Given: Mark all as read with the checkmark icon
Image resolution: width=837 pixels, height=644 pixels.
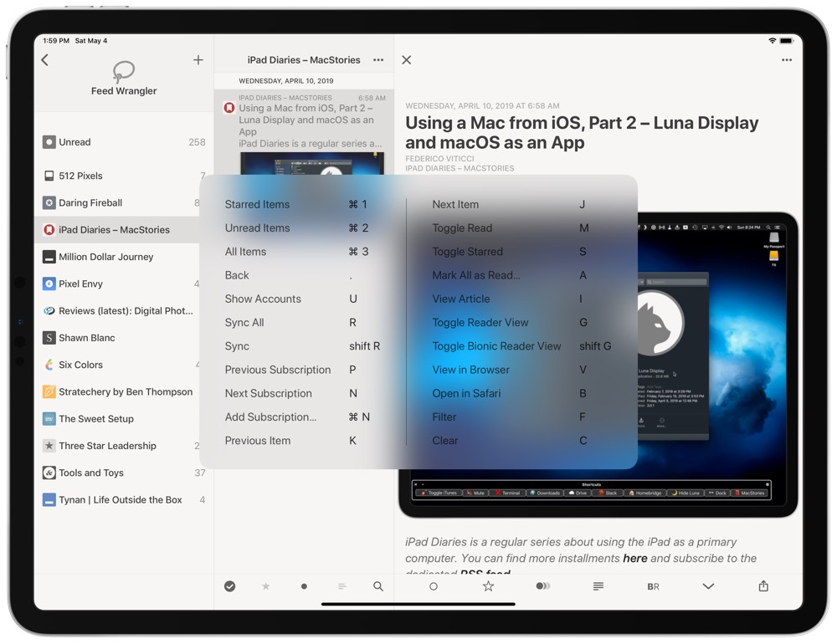Looking at the screenshot, I should click(229, 586).
